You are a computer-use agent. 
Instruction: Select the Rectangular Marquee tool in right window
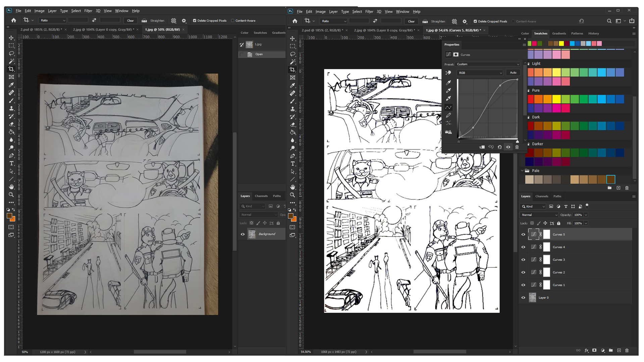coord(292,46)
